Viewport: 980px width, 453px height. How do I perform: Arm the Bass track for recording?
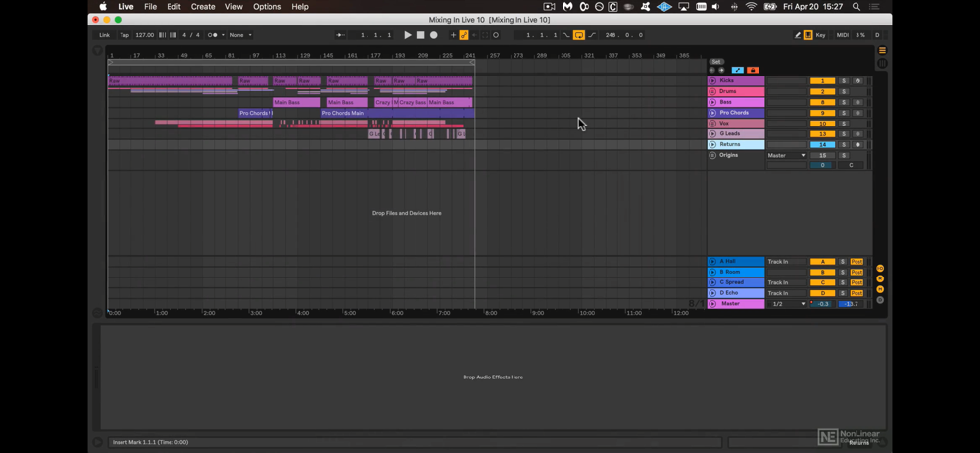point(857,103)
